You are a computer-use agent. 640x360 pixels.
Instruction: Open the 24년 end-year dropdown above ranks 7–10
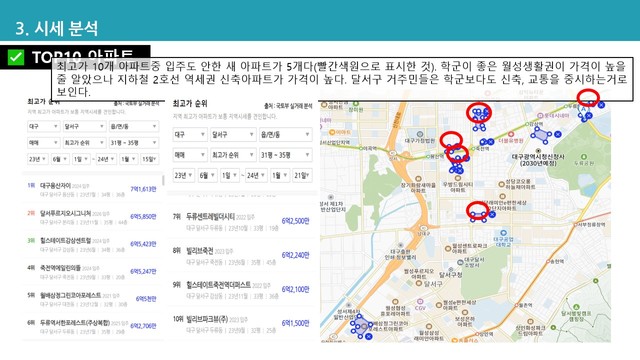[256, 176]
